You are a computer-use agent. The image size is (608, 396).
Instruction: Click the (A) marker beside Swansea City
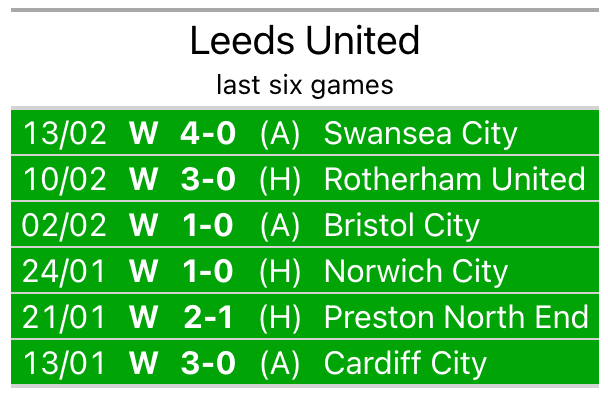[x=280, y=134]
